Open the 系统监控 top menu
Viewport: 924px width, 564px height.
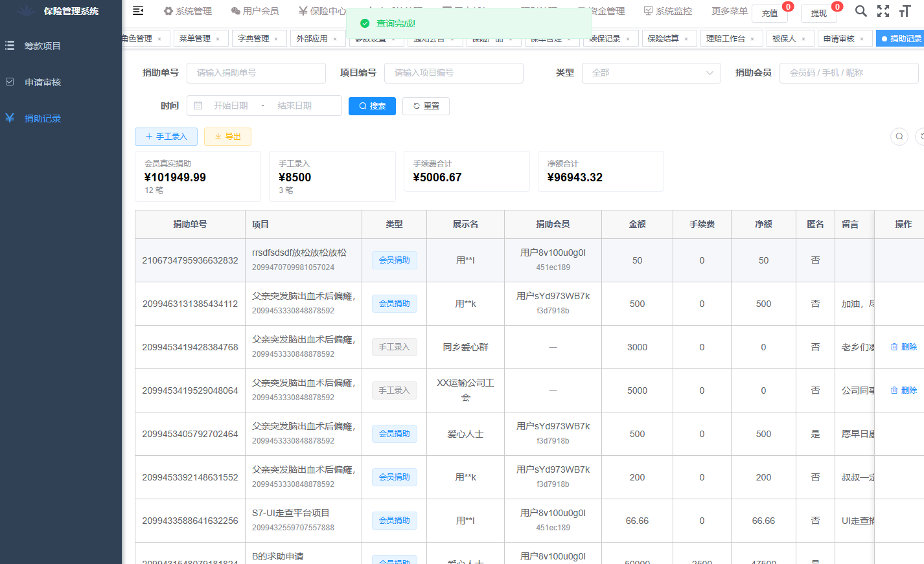[x=667, y=11]
